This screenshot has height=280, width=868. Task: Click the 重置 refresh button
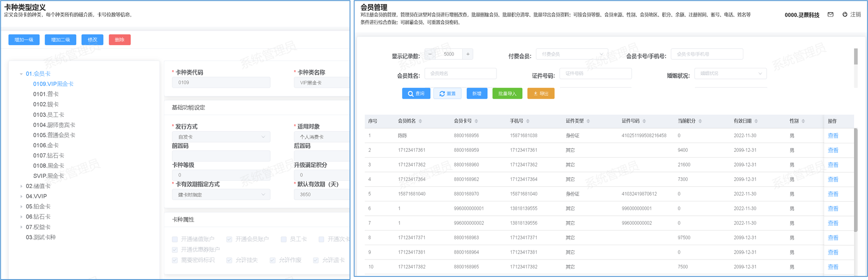pyautogui.click(x=447, y=93)
